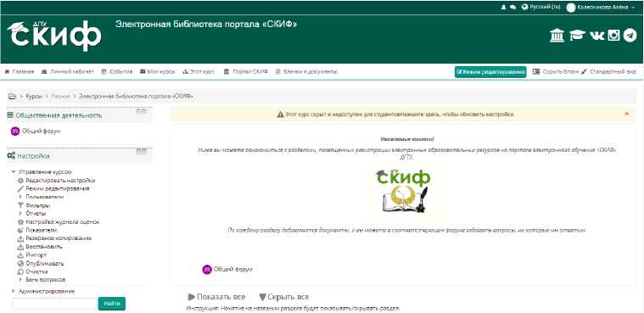
Task: Click the dock icon in Настройки block header
Action: [x=144, y=152]
